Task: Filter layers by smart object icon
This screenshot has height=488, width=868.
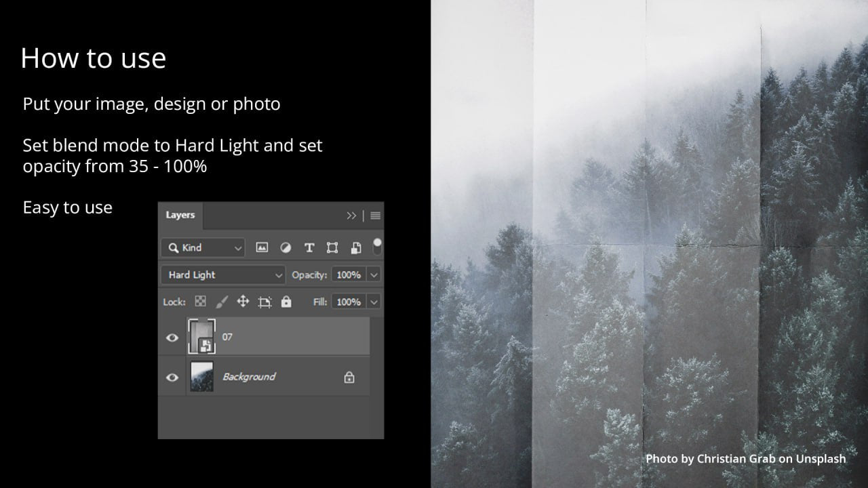Action: coord(356,248)
